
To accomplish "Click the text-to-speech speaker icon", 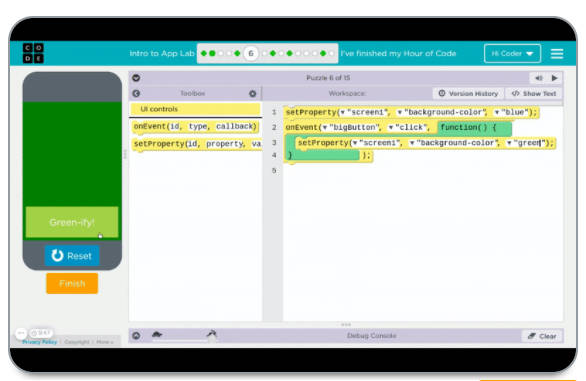I will click(x=539, y=78).
